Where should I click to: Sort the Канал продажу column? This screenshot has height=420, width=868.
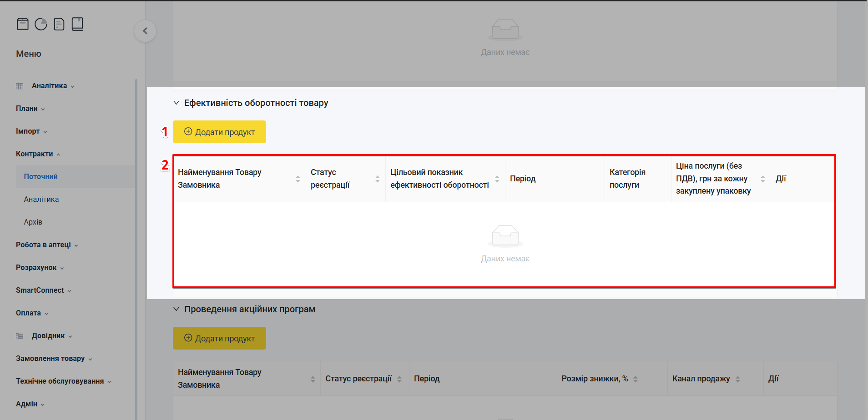click(737, 379)
